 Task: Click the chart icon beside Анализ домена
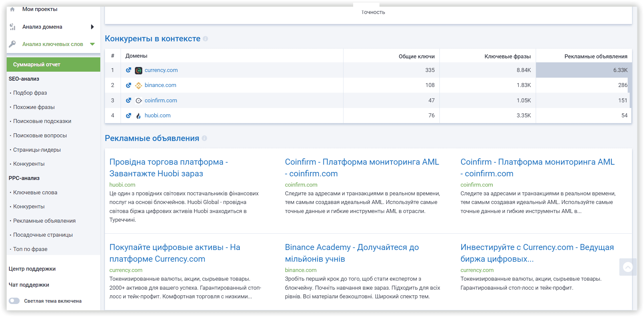(12, 27)
